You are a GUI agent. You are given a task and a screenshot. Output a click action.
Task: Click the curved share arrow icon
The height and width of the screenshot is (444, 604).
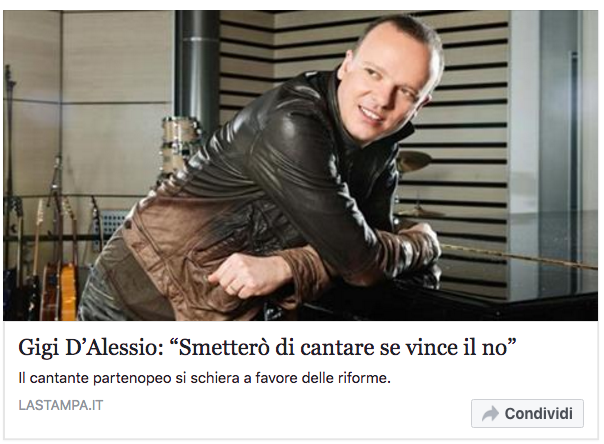490,414
